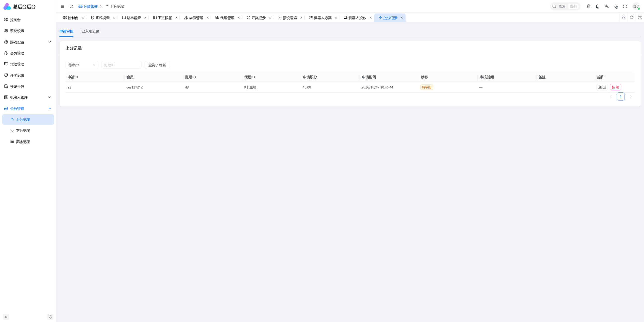Viewport: 644px width, 322px height.
Task: Click the 查询 / 刷新 button
Action: pyautogui.click(x=157, y=65)
